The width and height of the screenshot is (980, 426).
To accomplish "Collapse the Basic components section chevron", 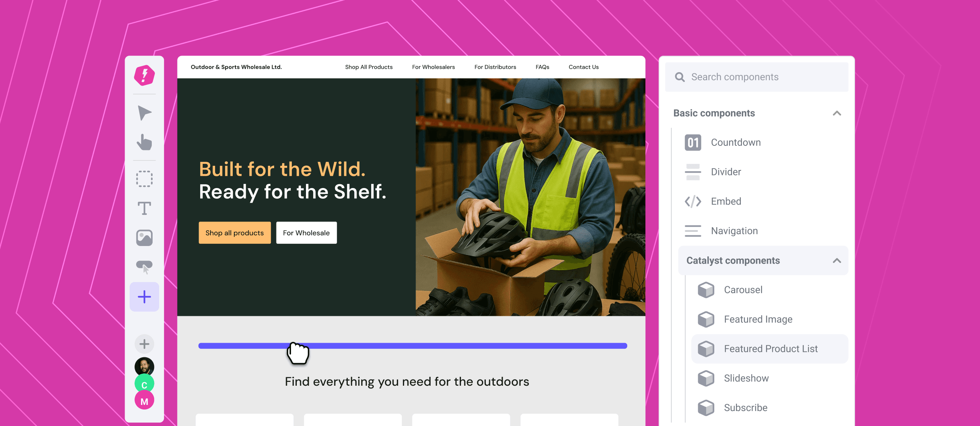I will pyautogui.click(x=837, y=113).
